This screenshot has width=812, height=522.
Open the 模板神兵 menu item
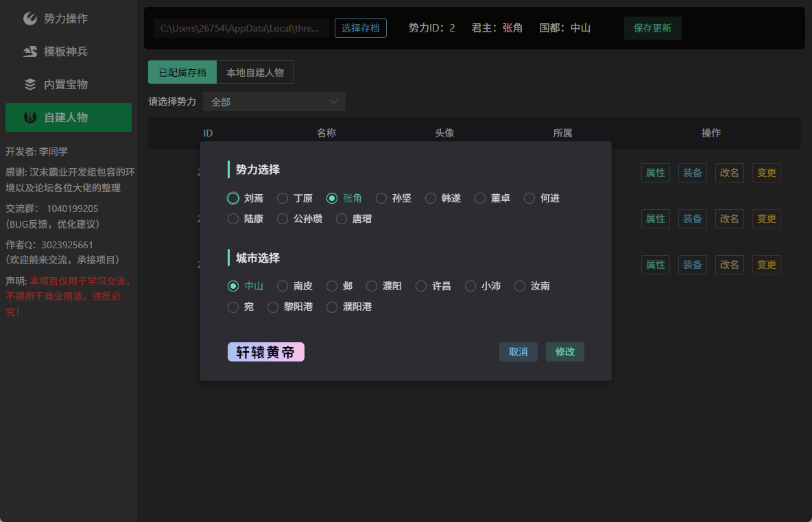[x=69, y=51]
